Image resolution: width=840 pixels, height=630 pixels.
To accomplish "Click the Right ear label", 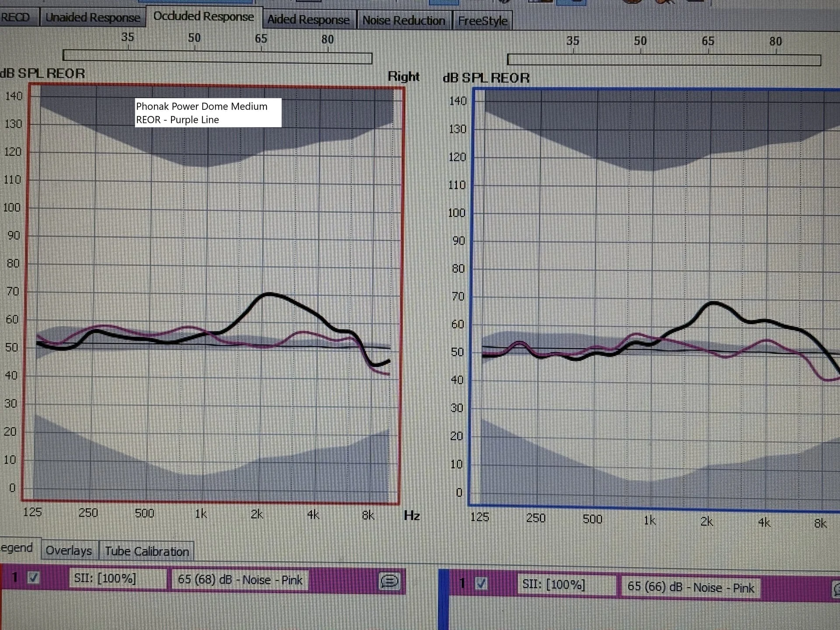I will click(403, 77).
